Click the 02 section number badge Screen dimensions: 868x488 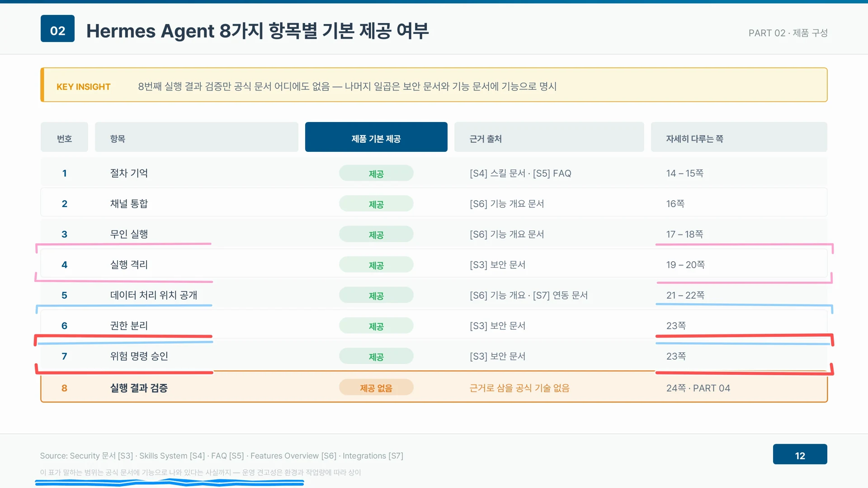pyautogui.click(x=57, y=28)
